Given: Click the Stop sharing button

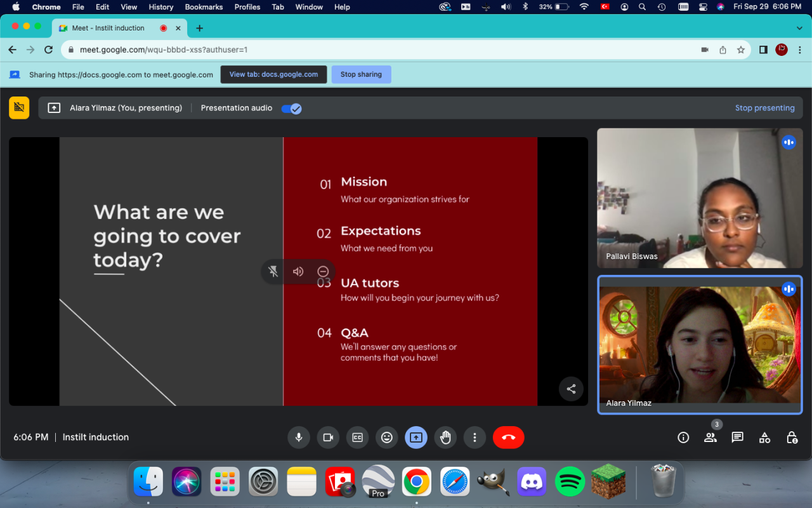Looking at the screenshot, I should point(361,74).
